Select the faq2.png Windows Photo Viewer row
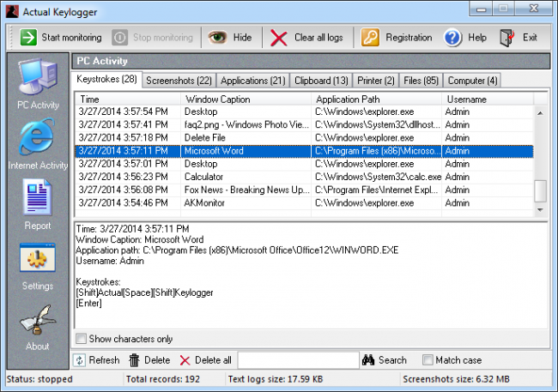Image resolution: width=558 pixels, height=392 pixels. point(304,125)
